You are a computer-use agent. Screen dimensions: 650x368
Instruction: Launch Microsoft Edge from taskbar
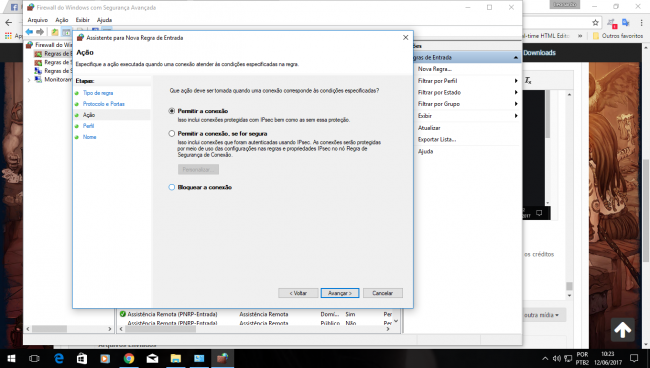(58, 358)
